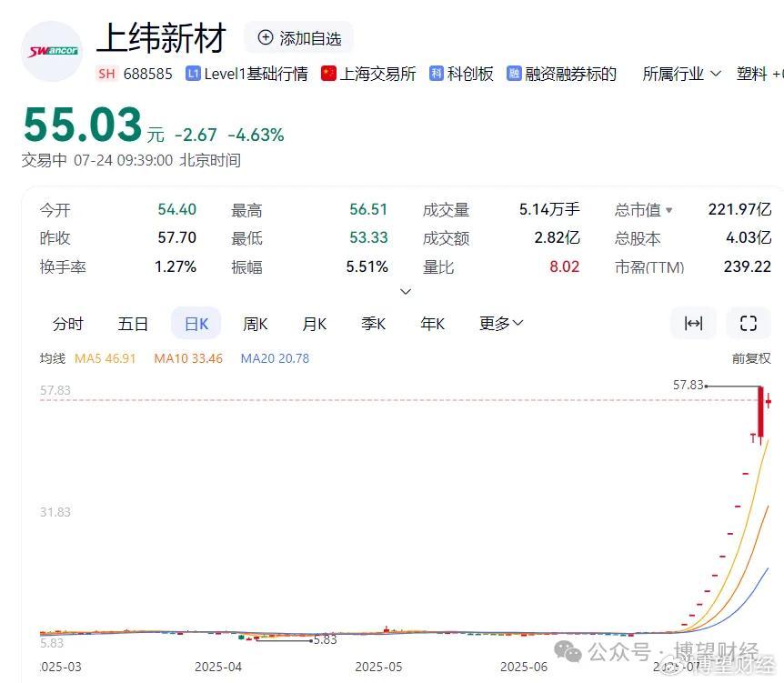The image size is (784, 683).
Task: Click the MA10 33.46 indicator label
Action: coord(188,358)
